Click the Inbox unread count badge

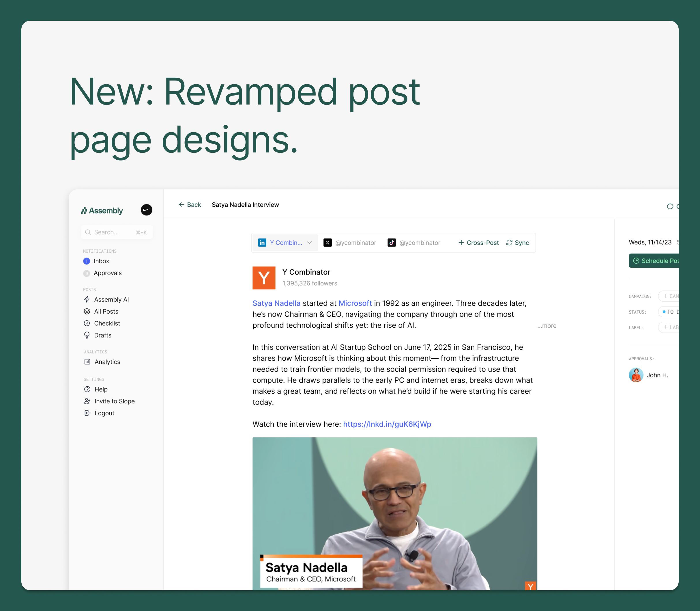87,261
